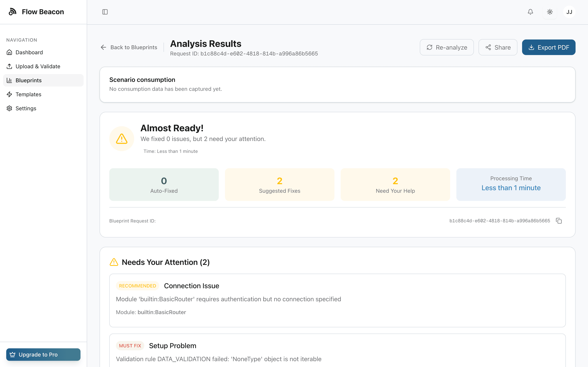
Task: Click the Suggested Fixes stat tile
Action: (279, 184)
